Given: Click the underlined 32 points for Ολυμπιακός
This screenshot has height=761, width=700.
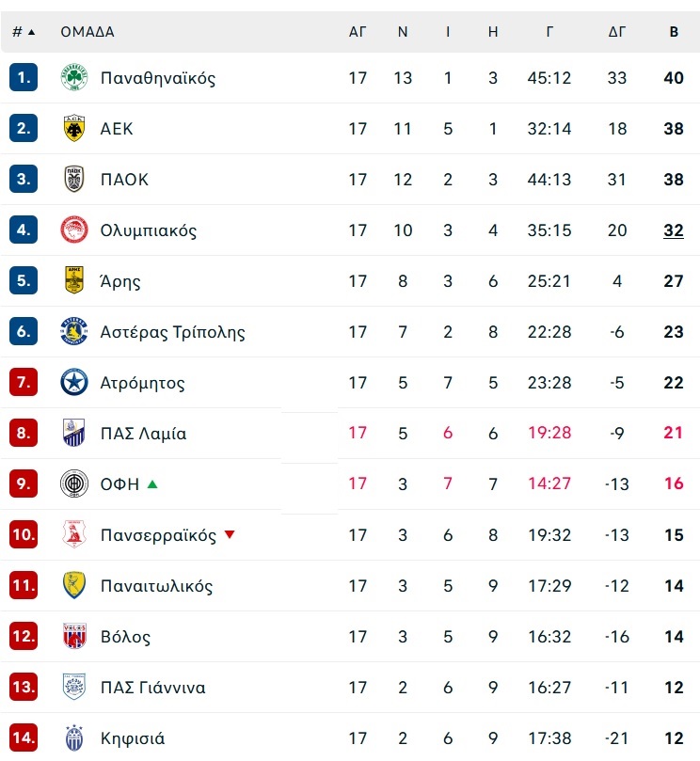Looking at the screenshot, I should [674, 230].
